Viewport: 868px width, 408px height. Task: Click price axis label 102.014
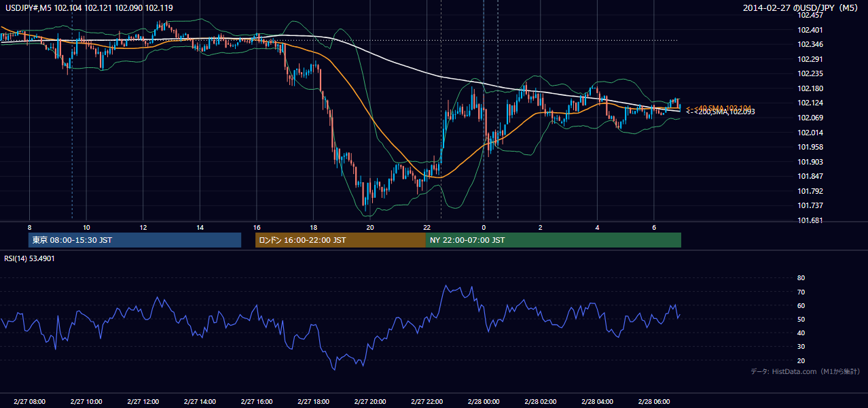point(810,133)
